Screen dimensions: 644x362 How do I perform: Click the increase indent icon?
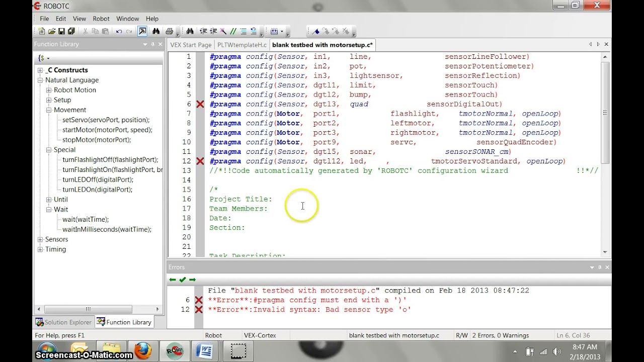tap(213, 31)
